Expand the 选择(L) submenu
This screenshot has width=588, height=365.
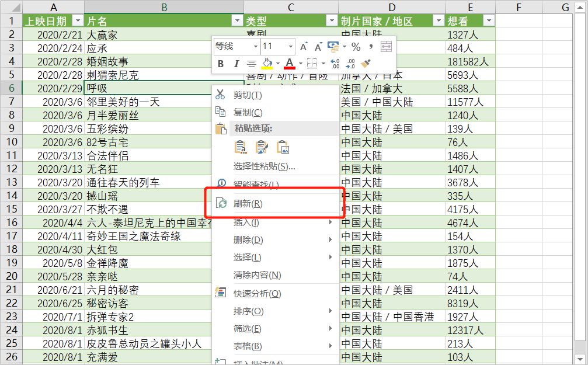point(274,258)
